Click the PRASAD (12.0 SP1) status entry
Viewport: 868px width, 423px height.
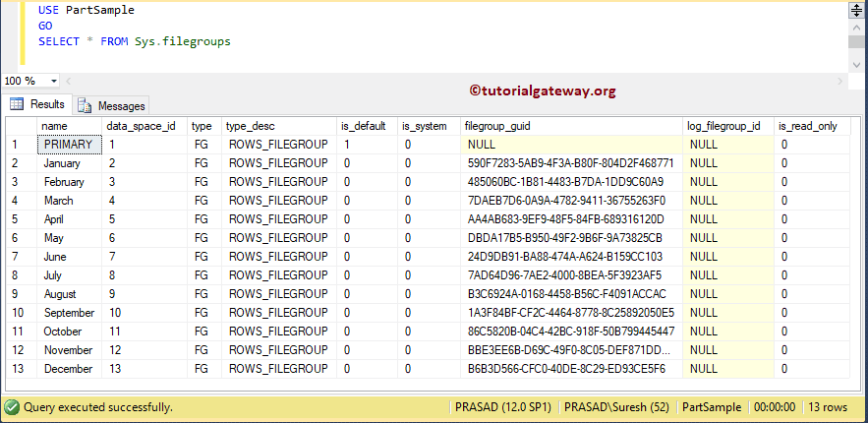[x=503, y=407]
